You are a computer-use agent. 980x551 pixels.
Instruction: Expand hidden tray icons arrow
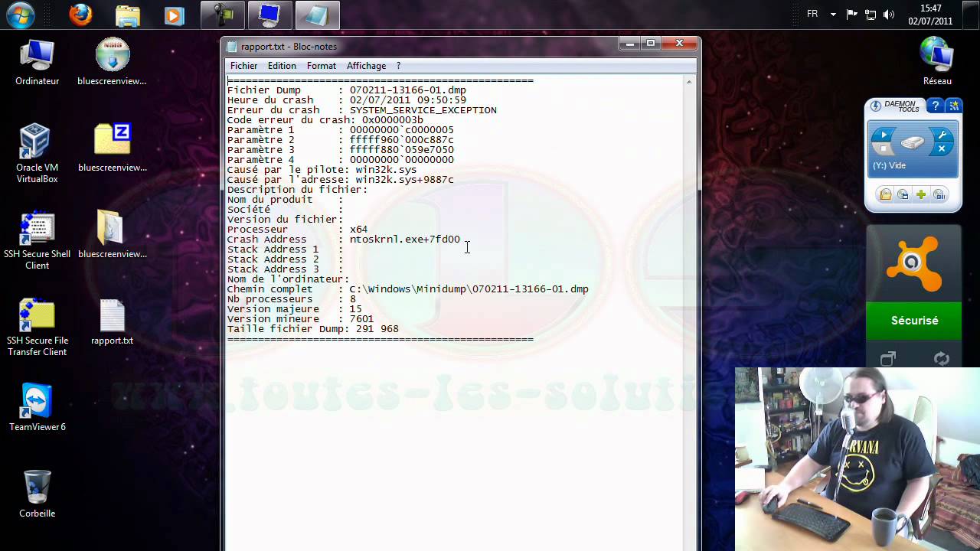pyautogui.click(x=833, y=15)
